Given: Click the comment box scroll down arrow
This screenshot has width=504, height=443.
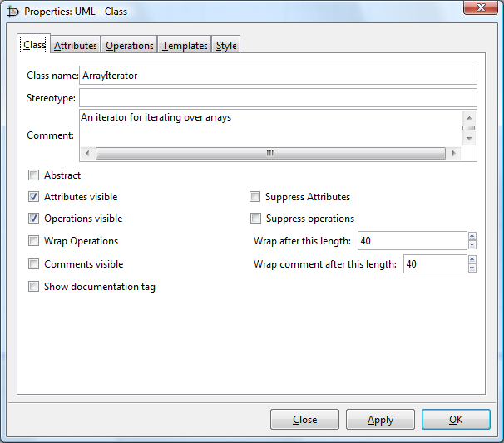Looking at the screenshot, I should coord(469,139).
